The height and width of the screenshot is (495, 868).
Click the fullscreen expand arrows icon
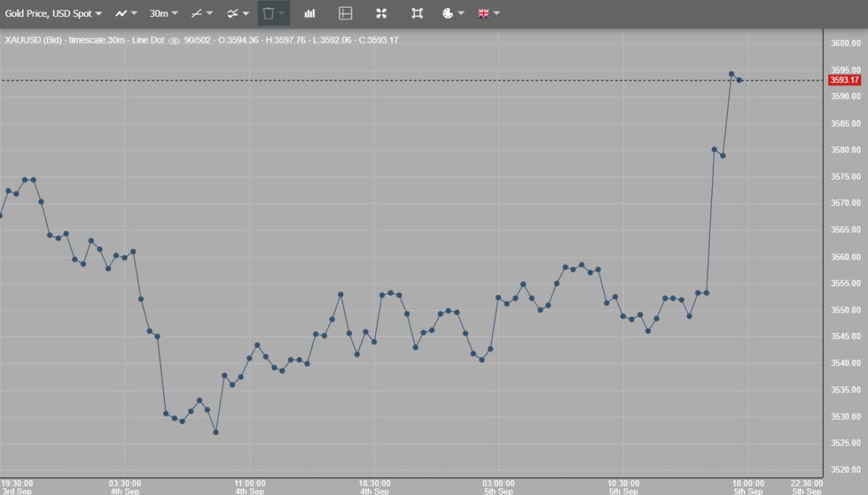pos(381,14)
